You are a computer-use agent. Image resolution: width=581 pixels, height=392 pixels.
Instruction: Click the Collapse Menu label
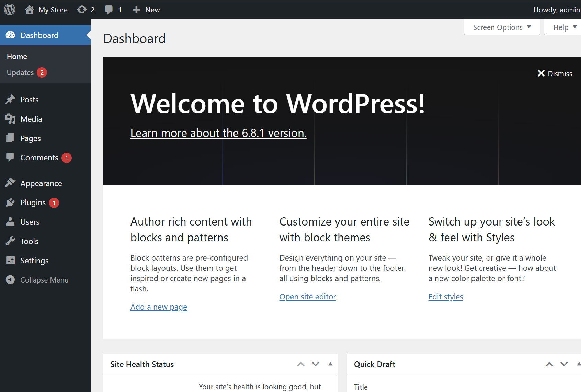coord(44,280)
